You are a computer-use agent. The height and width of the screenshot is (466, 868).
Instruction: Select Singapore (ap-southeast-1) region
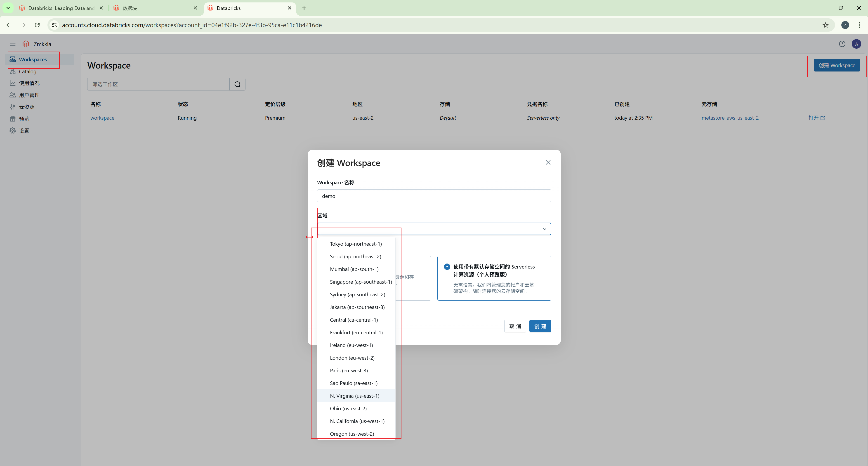coord(356,282)
